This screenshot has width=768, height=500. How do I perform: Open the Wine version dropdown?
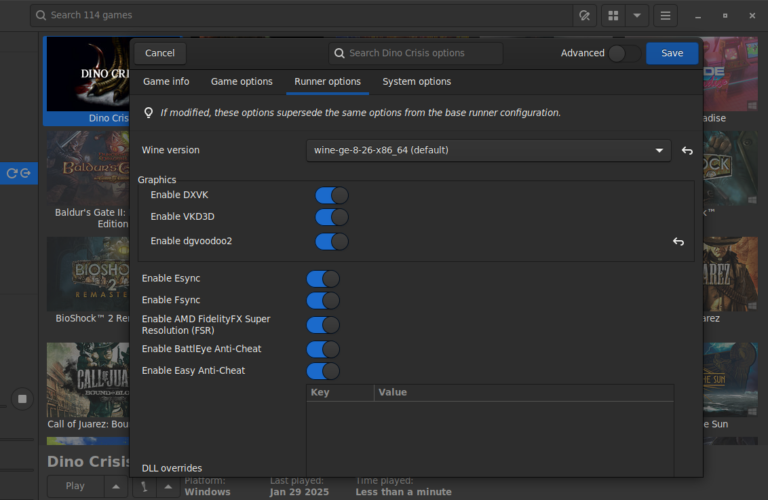click(x=488, y=150)
